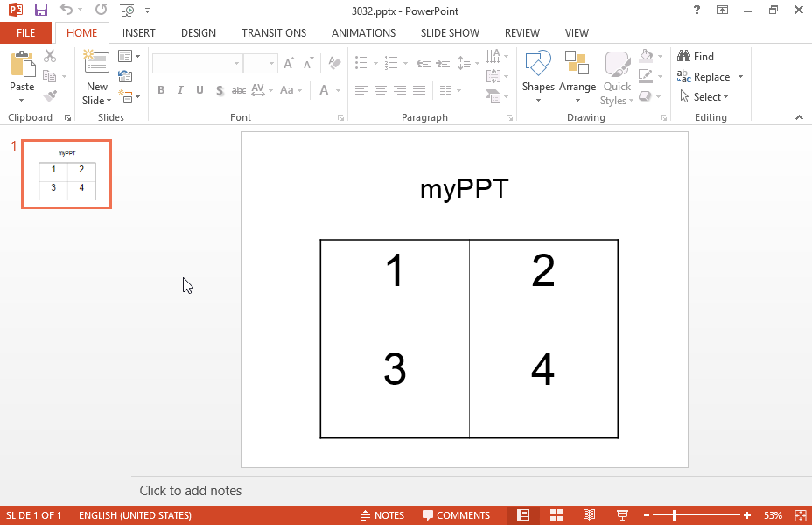Fit slide to current window icon
This screenshot has height=525, width=812.
(x=800, y=515)
